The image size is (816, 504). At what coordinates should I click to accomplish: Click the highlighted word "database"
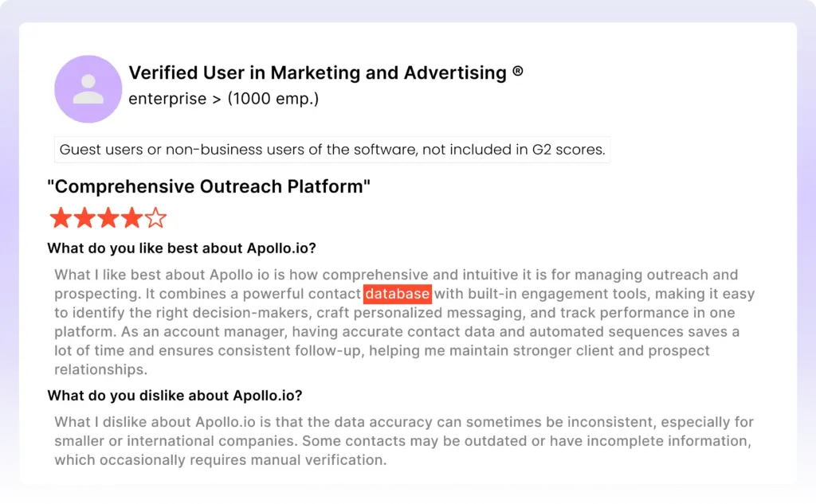[x=398, y=294]
